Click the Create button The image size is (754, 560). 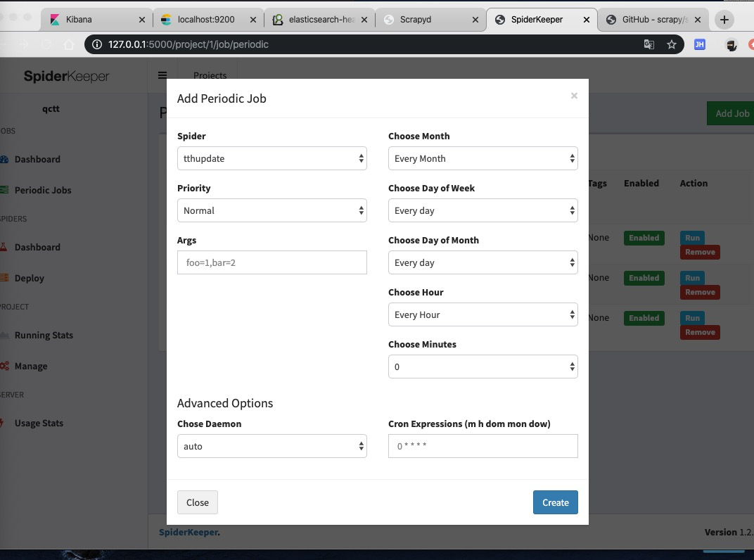[x=556, y=502]
